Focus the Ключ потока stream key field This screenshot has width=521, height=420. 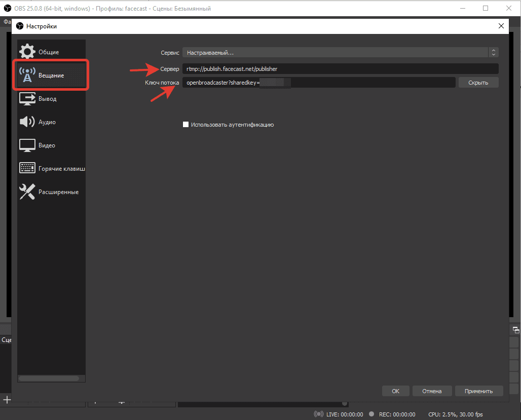pos(319,83)
